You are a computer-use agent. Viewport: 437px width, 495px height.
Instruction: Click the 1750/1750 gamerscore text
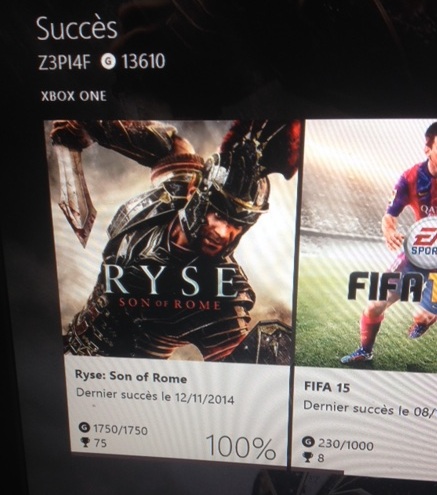[x=120, y=429]
